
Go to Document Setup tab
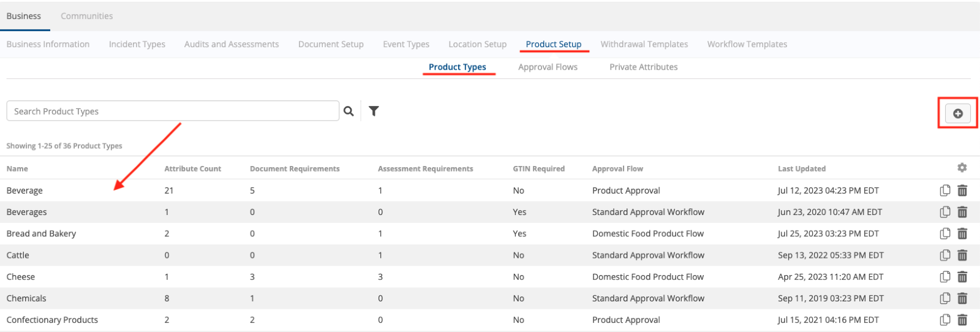331,44
